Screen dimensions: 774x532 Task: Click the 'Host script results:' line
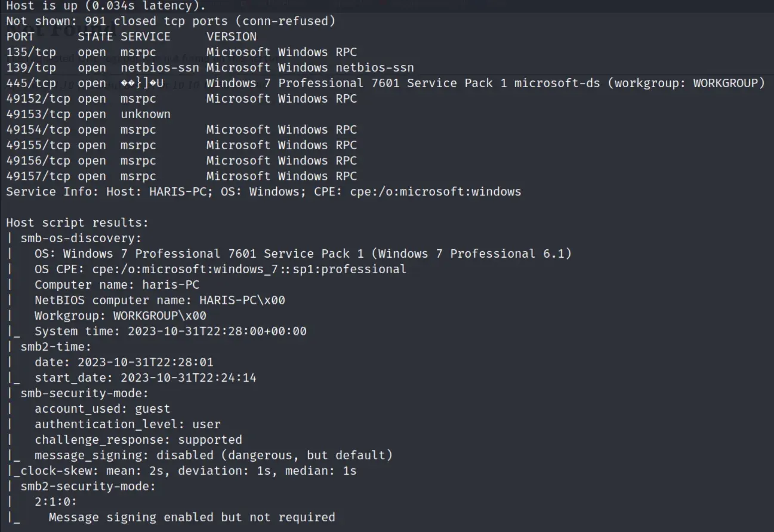point(77,222)
